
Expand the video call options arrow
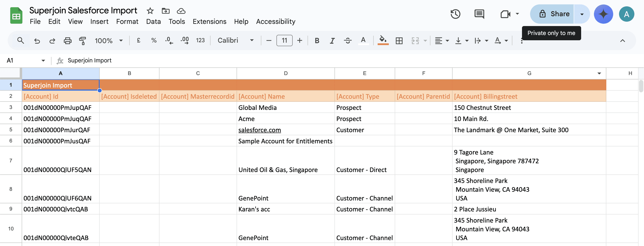click(517, 14)
